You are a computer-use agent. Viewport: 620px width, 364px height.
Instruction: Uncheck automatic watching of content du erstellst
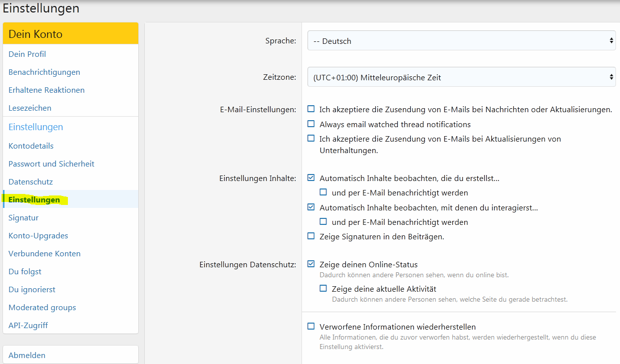coord(311,178)
